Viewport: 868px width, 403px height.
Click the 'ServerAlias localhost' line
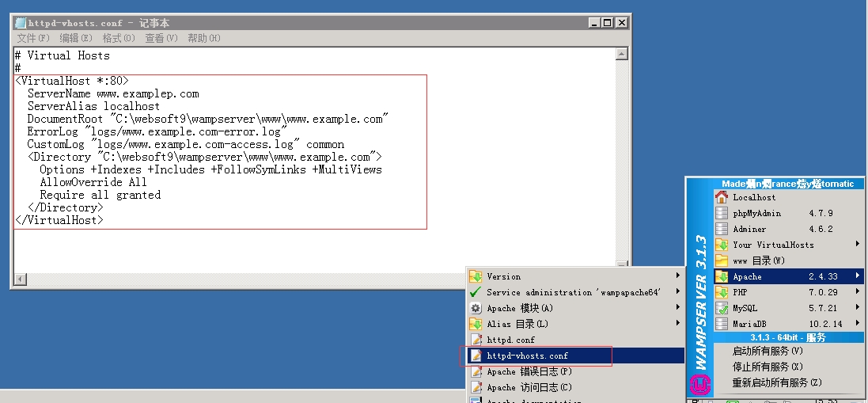pos(93,106)
